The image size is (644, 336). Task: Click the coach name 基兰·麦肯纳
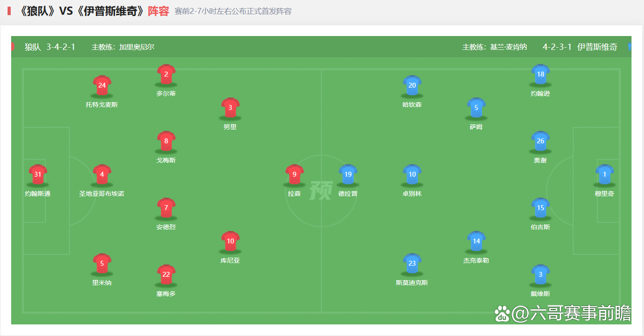pos(509,47)
